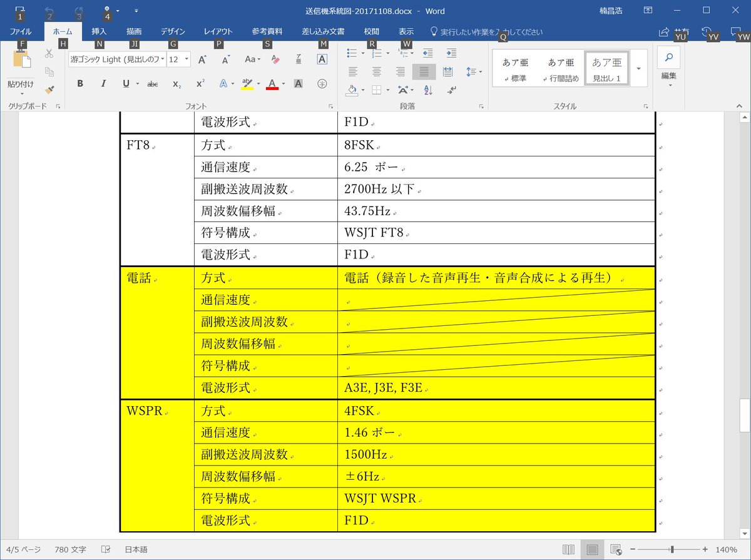Apply the 標準 style
The image size is (751, 560).
pos(516,69)
